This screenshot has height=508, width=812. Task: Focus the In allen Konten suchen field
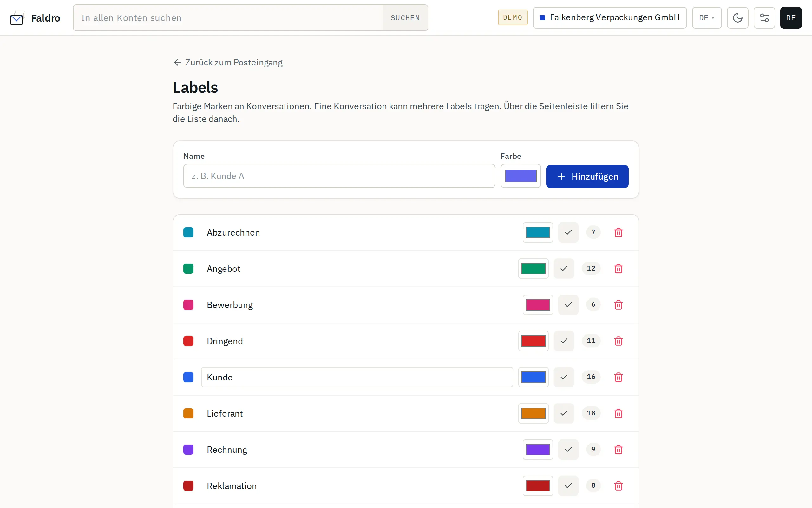coord(228,18)
